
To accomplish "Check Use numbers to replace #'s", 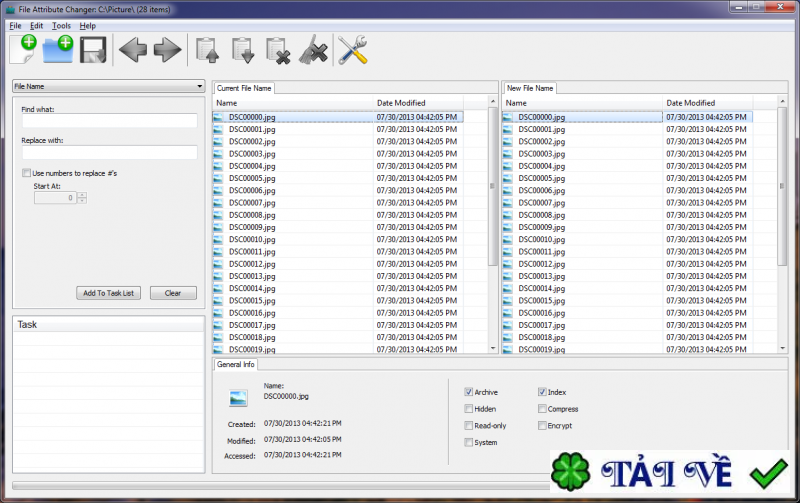I will coord(26,173).
